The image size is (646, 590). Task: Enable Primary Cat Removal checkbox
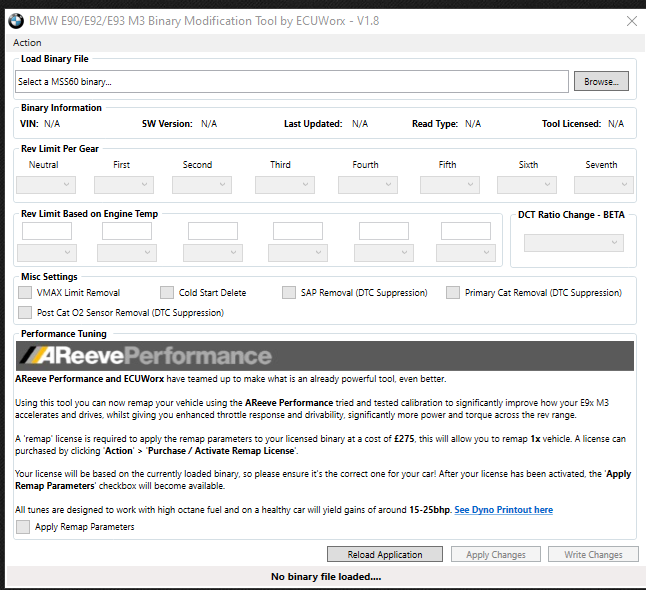point(453,293)
